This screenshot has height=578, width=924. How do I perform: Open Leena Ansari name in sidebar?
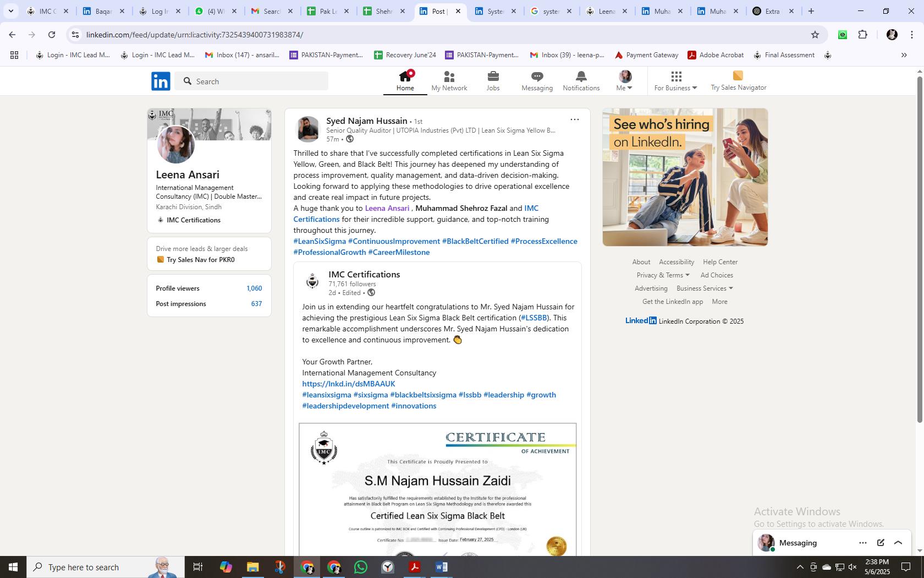pos(188,175)
